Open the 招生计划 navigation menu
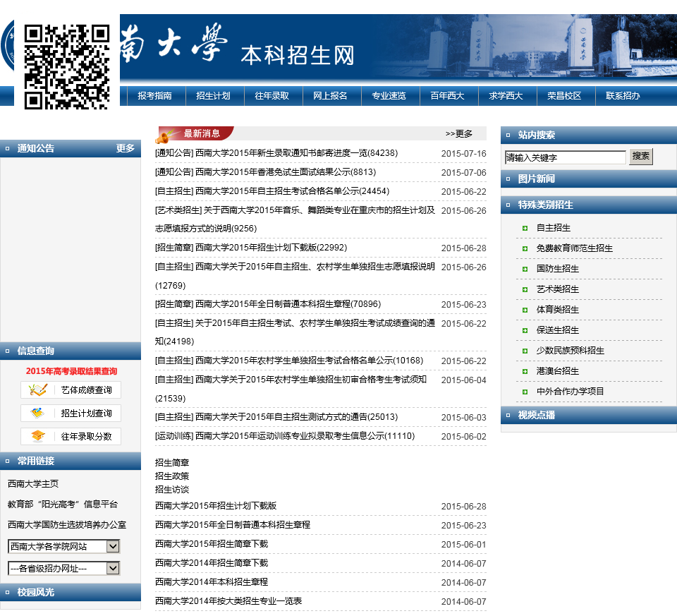The image size is (677, 616). pyautogui.click(x=213, y=96)
